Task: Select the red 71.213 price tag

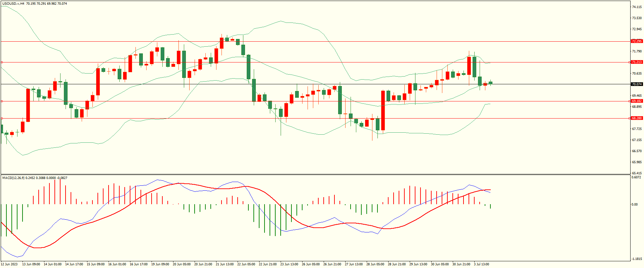Action: pyautogui.click(x=637, y=62)
